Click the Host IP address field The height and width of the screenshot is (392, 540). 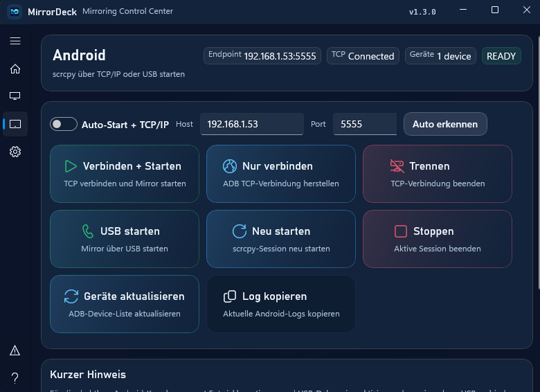coord(251,124)
